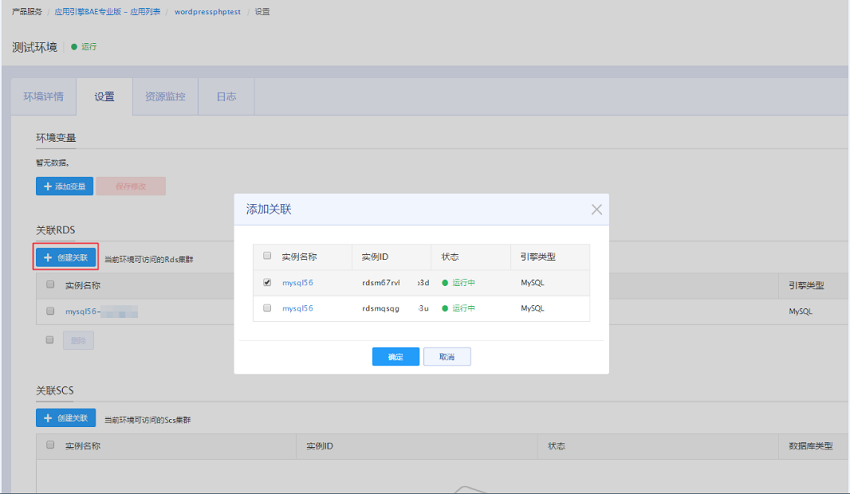
Task: Click 创建关联 under 关联RDS
Action: (x=66, y=258)
